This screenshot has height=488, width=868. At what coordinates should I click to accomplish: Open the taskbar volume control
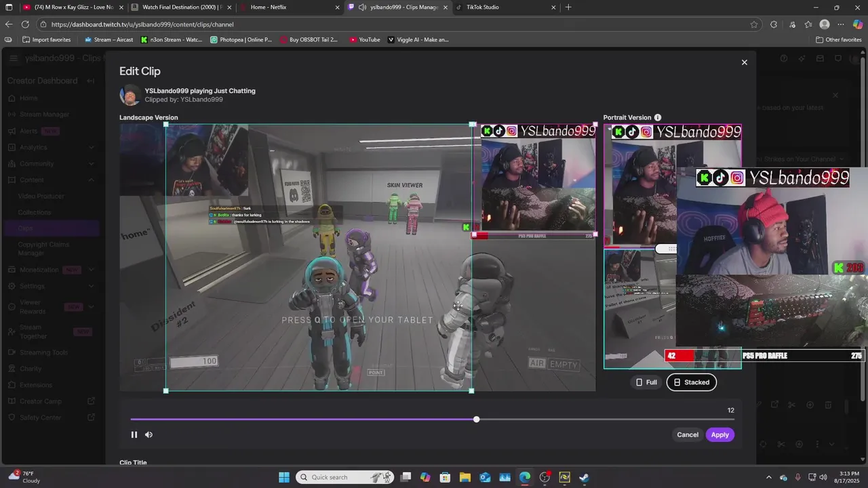tap(823, 477)
